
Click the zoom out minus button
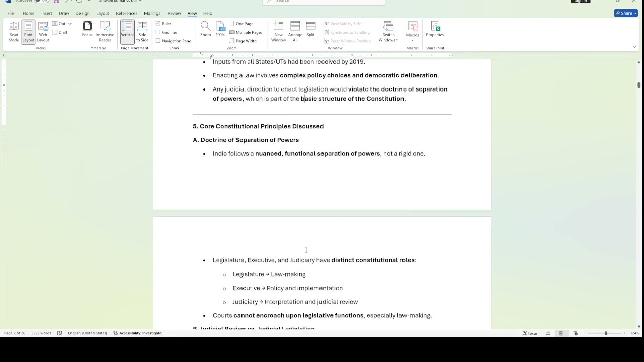(x=585, y=333)
